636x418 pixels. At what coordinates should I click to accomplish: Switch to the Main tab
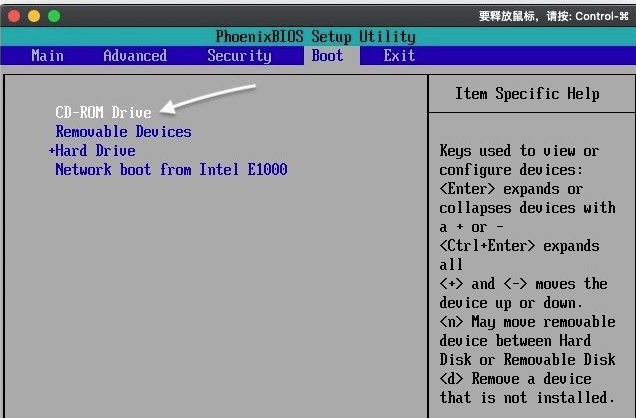point(47,56)
